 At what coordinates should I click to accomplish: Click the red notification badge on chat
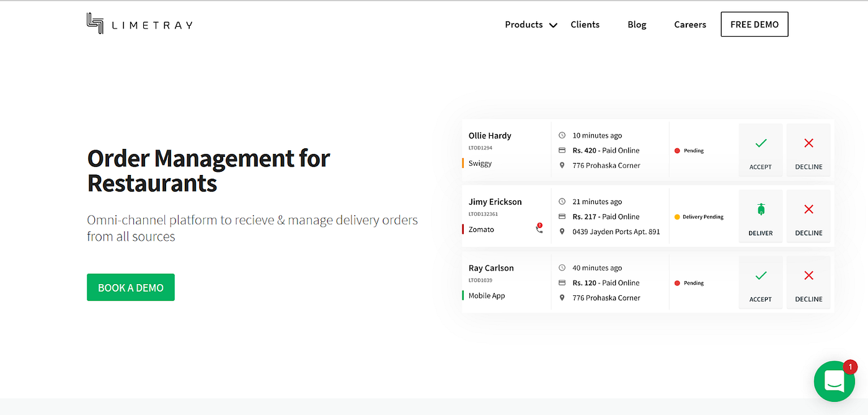(850, 367)
